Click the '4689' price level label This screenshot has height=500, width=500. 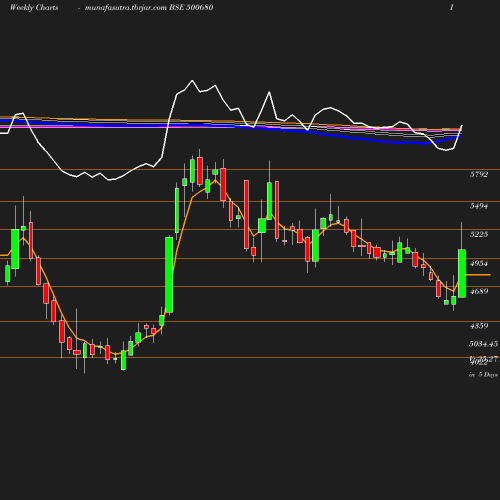pos(479,291)
